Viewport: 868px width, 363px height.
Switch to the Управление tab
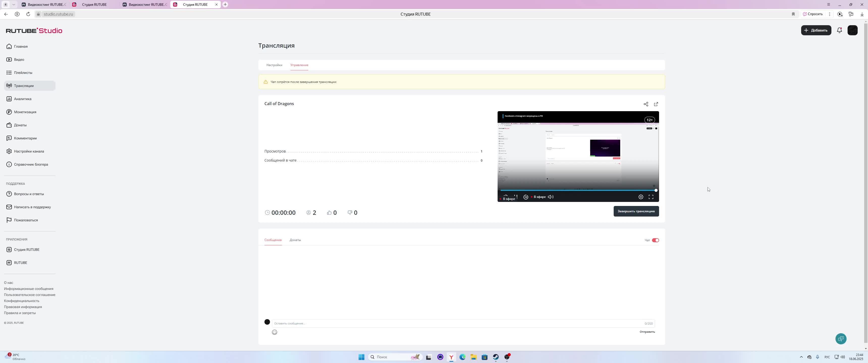[x=299, y=65]
